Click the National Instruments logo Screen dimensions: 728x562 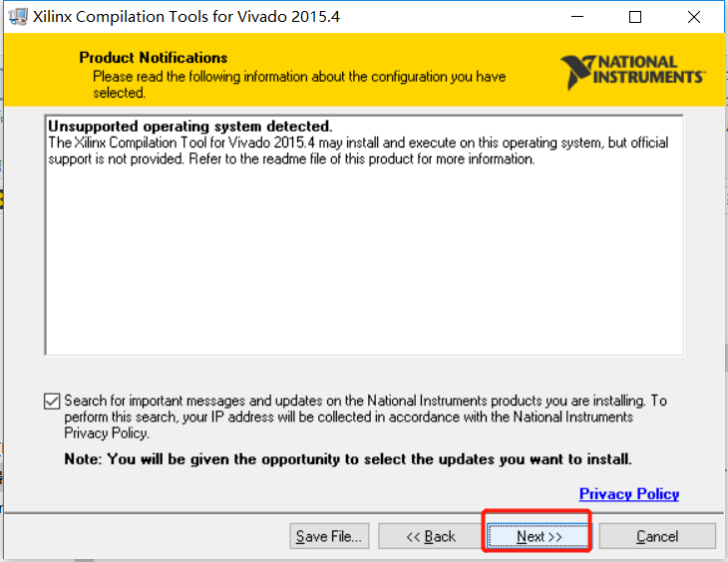pos(633,72)
